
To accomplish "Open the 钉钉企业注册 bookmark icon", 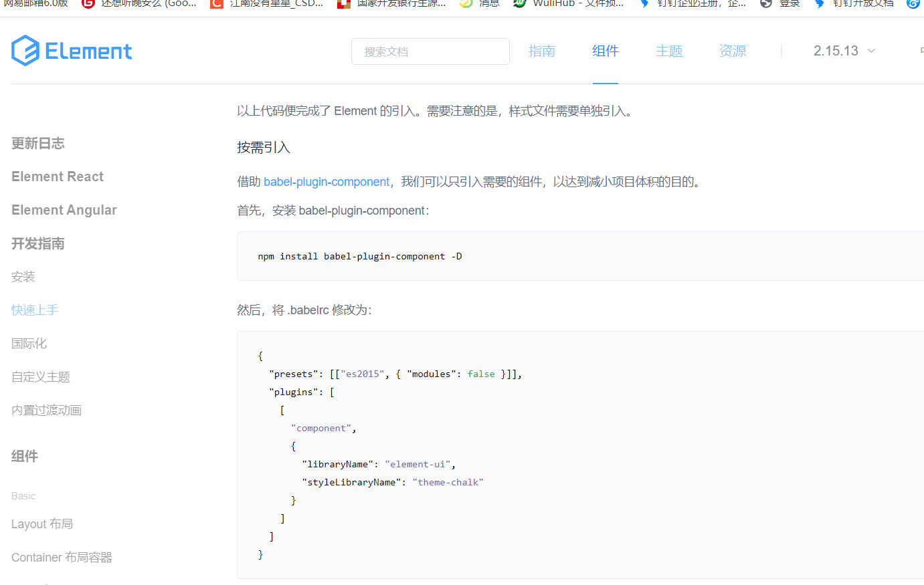I will pyautogui.click(x=644, y=5).
